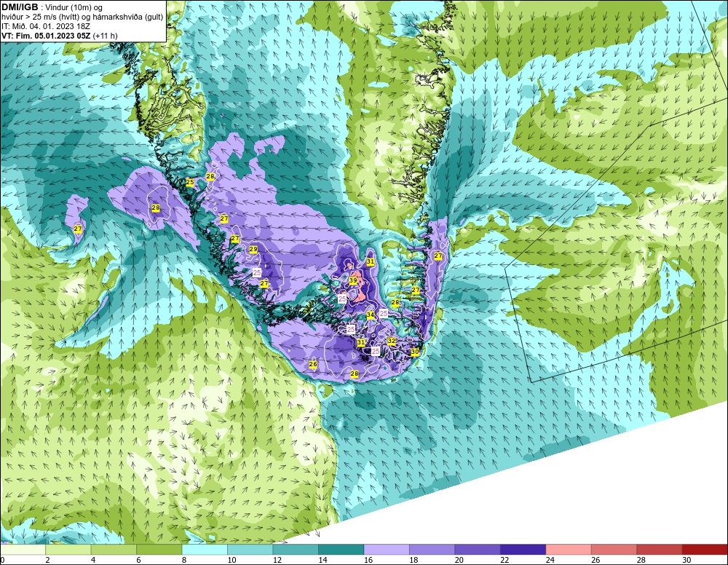Click the yellow 39 gust label
Viewport: 728px width, 565px height.
353,281
